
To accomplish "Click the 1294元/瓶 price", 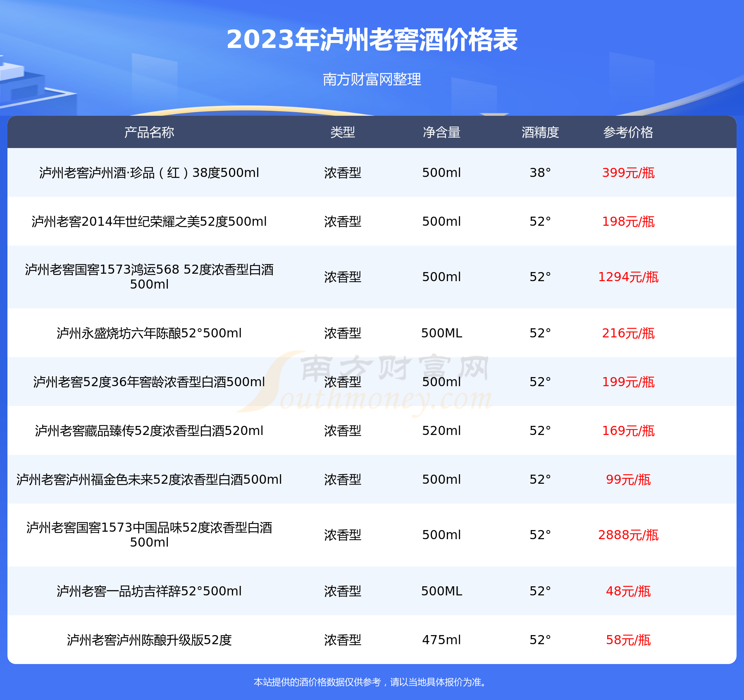I will (628, 277).
